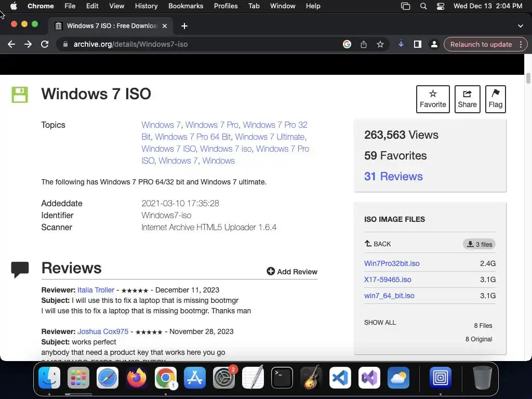Open the Bookmarks menu
Image resolution: width=532 pixels, height=399 pixels.
coord(185,6)
